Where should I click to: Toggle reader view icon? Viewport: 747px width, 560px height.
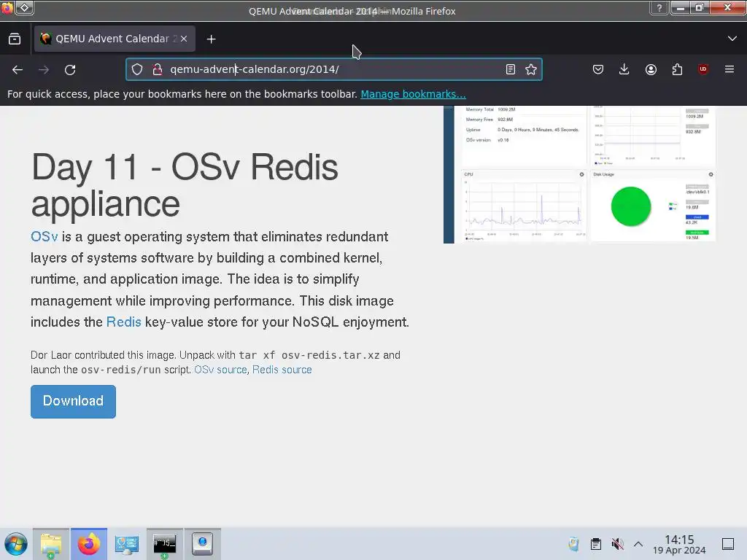coord(510,69)
